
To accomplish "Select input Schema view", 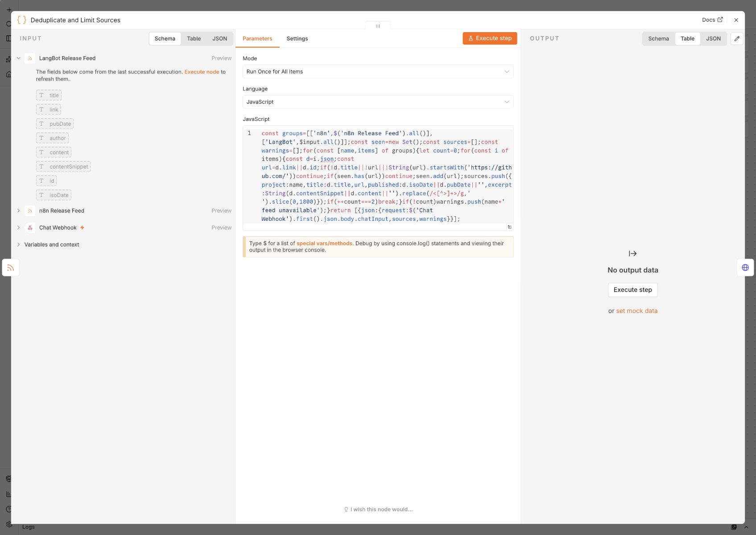I will click(x=165, y=39).
